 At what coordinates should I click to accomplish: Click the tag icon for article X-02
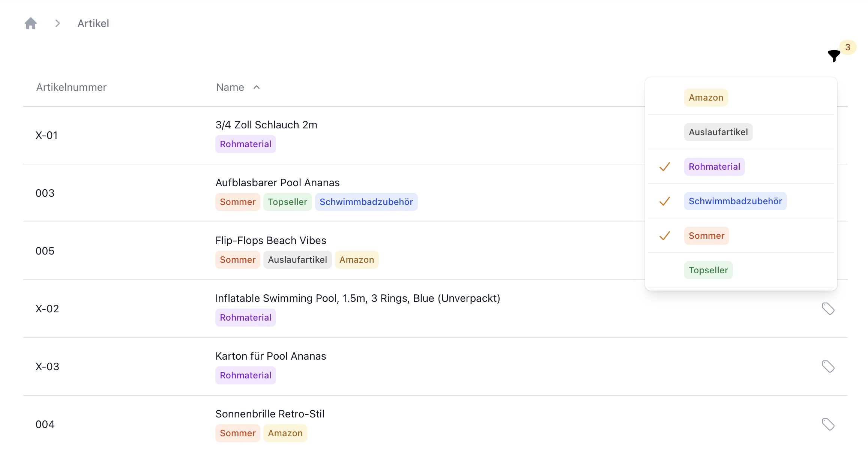click(x=828, y=309)
